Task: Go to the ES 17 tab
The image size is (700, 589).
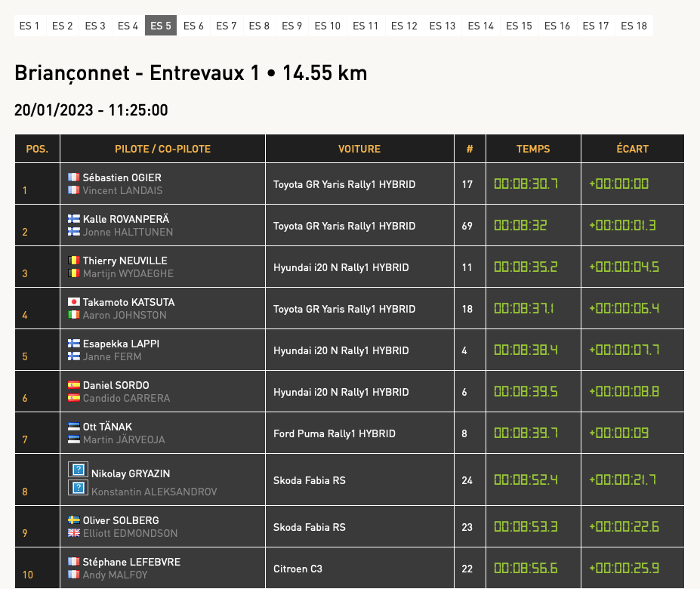Action: tap(596, 26)
